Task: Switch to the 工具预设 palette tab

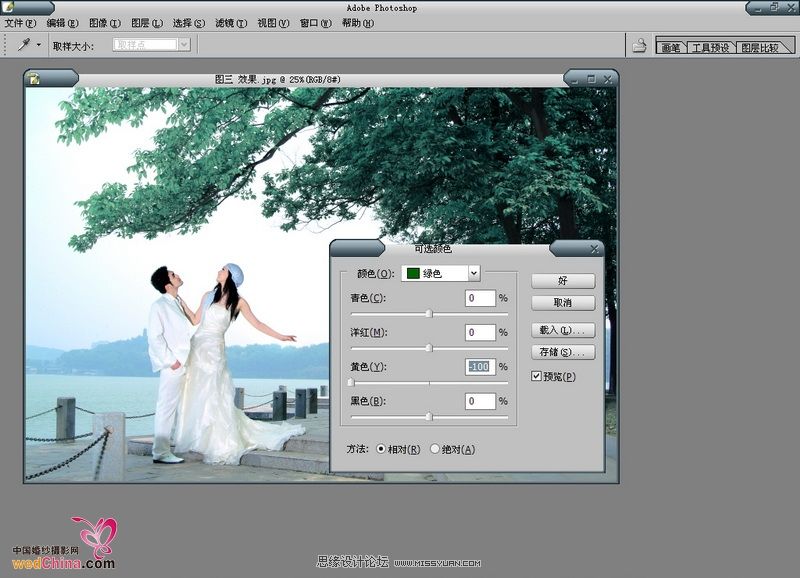Action: (x=710, y=47)
